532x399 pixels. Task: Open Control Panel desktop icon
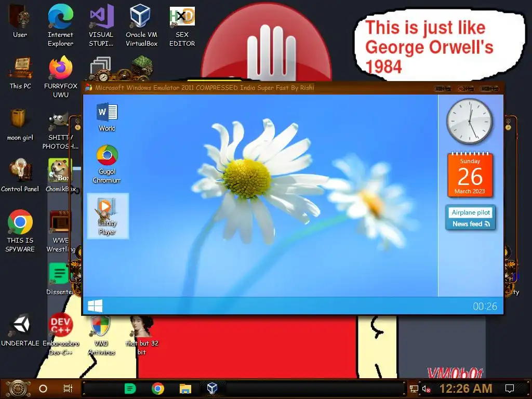click(20, 176)
